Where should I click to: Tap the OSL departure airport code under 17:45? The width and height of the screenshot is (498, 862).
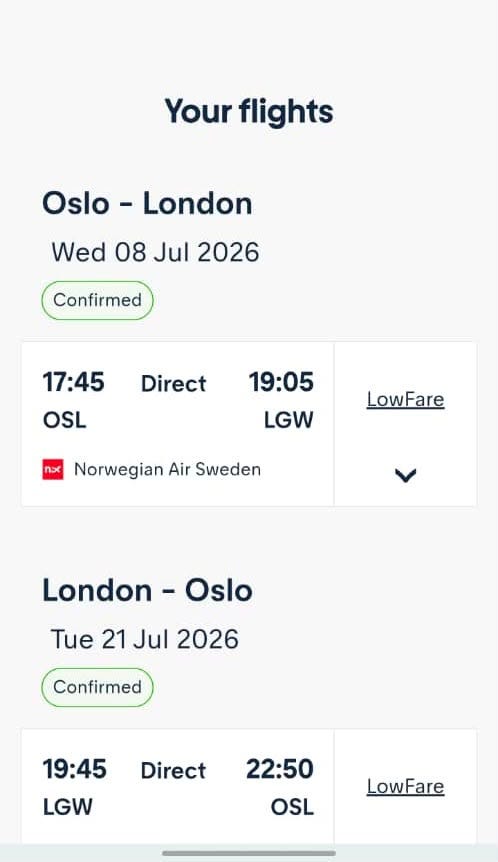point(65,420)
